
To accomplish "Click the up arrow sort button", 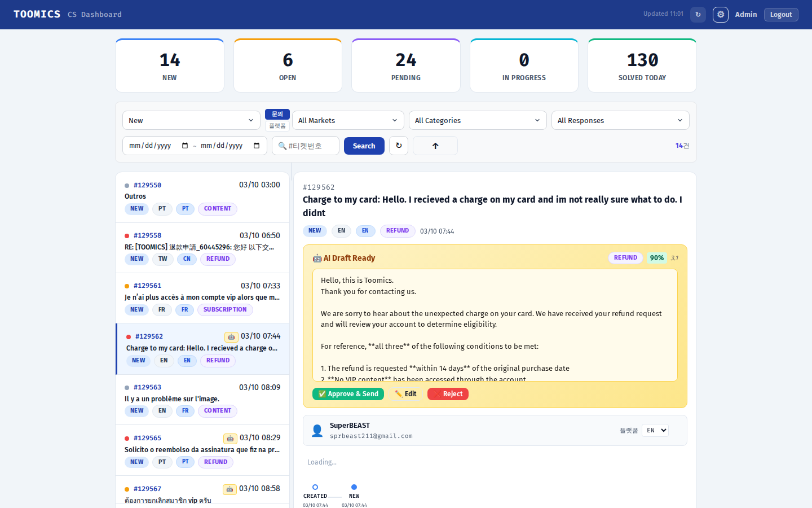I will 435,146.
